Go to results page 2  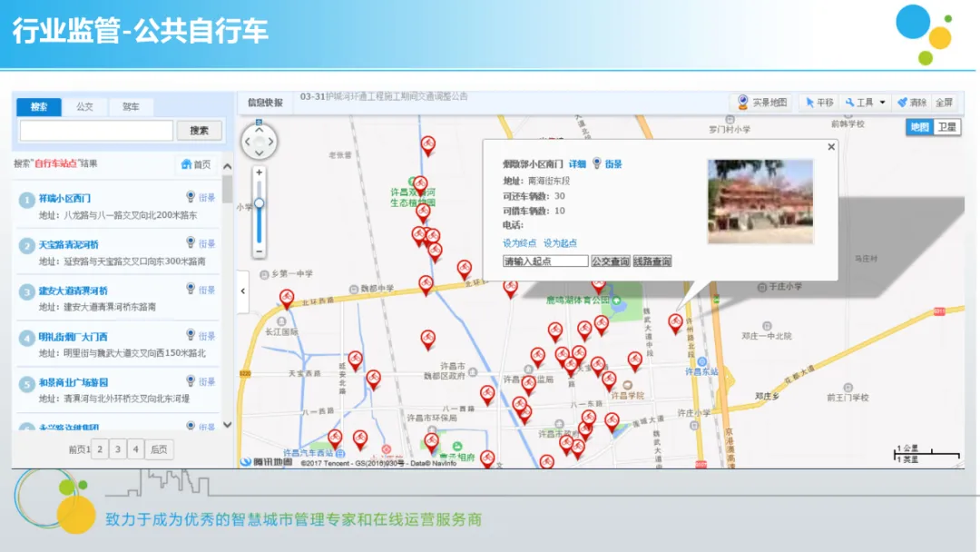pos(100,448)
